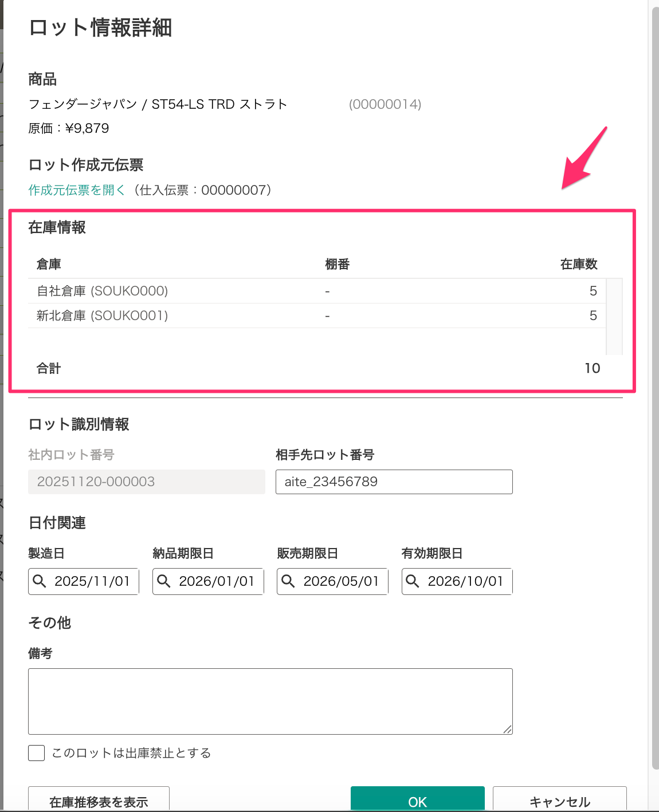
Task: Click the 有効期限日 magnifier search icon
Action: point(413,581)
